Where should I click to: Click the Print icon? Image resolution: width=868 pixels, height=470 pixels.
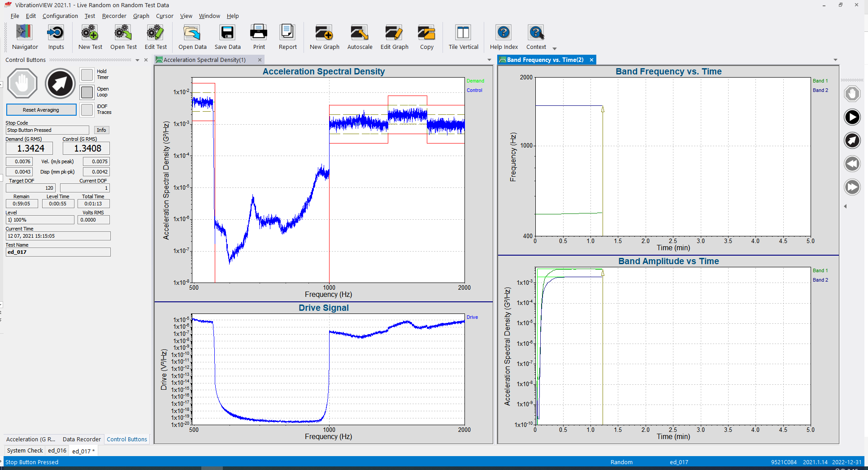tap(259, 37)
